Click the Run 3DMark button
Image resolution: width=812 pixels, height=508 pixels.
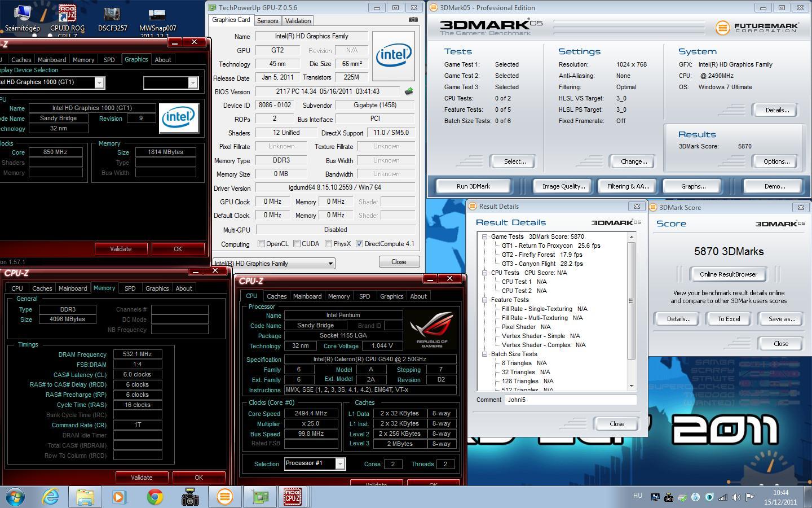473,186
